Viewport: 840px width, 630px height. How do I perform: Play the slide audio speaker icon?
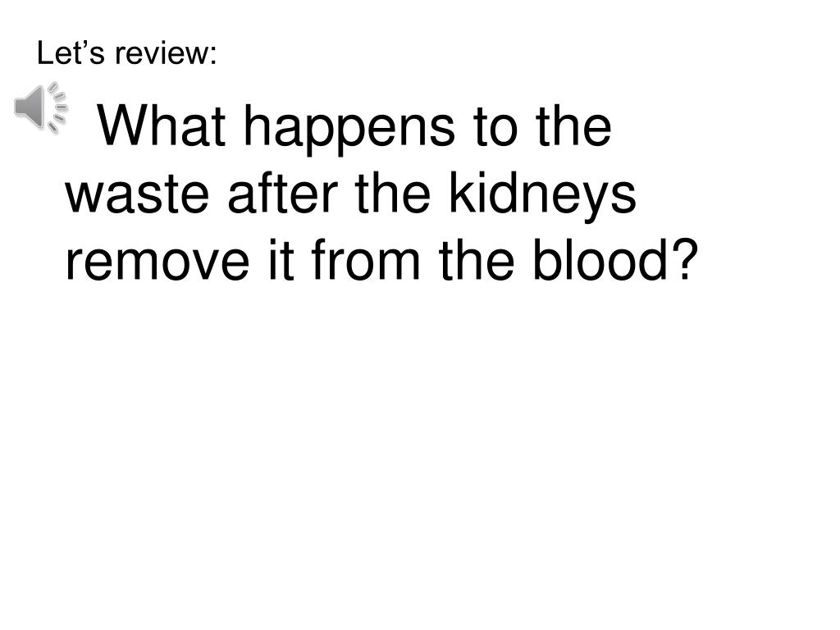coord(41,107)
